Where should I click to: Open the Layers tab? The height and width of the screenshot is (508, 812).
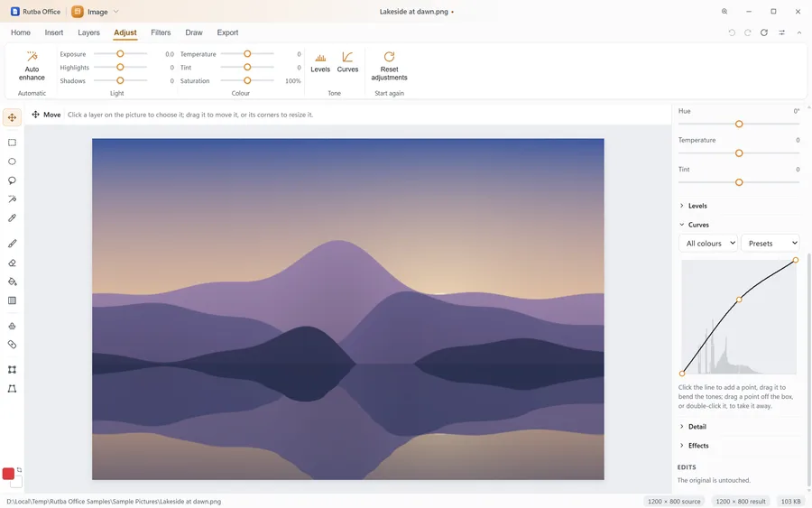[x=88, y=32]
